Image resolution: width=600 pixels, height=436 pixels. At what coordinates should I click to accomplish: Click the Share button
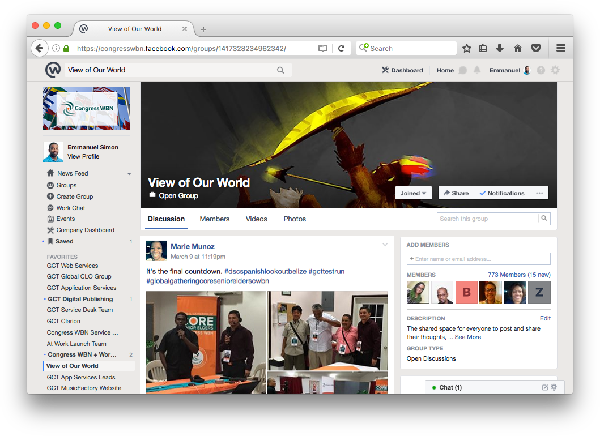tap(456, 192)
